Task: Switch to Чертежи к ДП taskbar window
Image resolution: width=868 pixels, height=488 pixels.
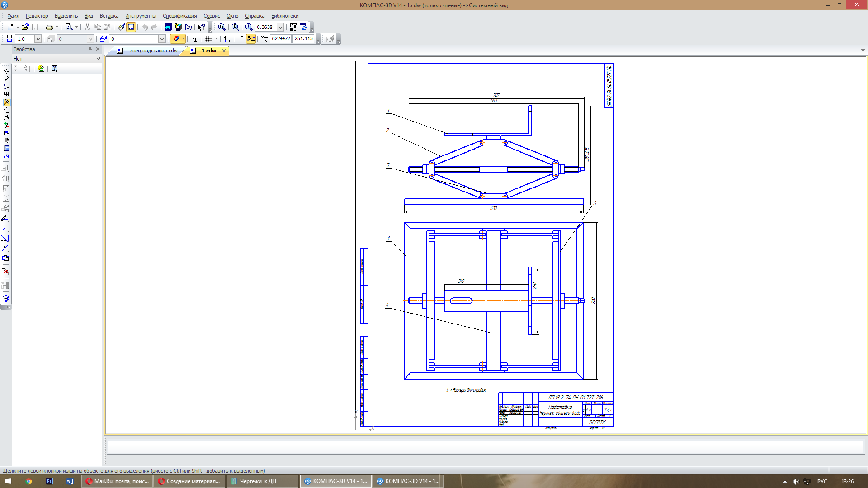Action: 262,481
